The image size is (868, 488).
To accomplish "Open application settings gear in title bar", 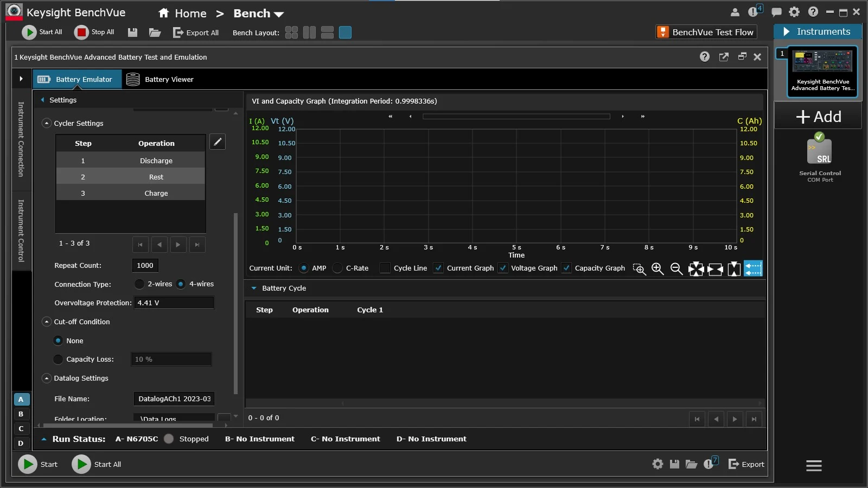I will point(794,12).
